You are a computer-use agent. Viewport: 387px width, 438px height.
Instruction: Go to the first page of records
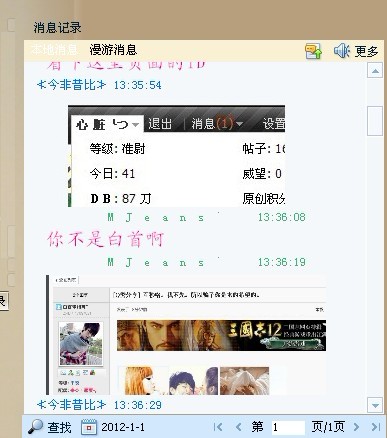(218, 427)
